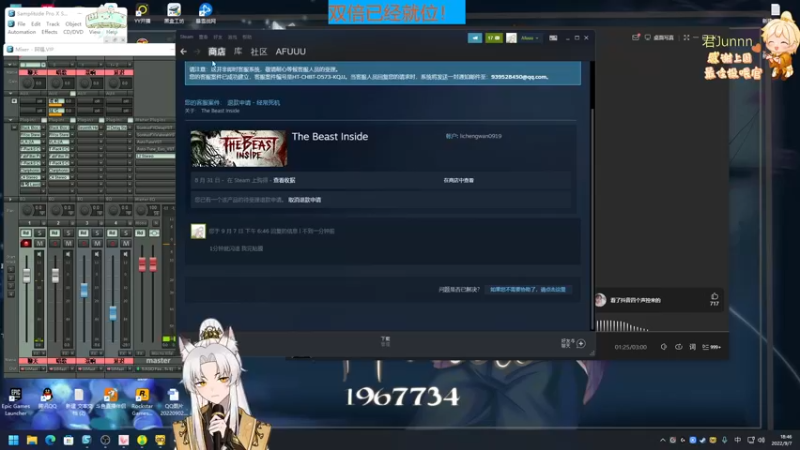Toggle Solo on mixer channel 1

[39, 233]
